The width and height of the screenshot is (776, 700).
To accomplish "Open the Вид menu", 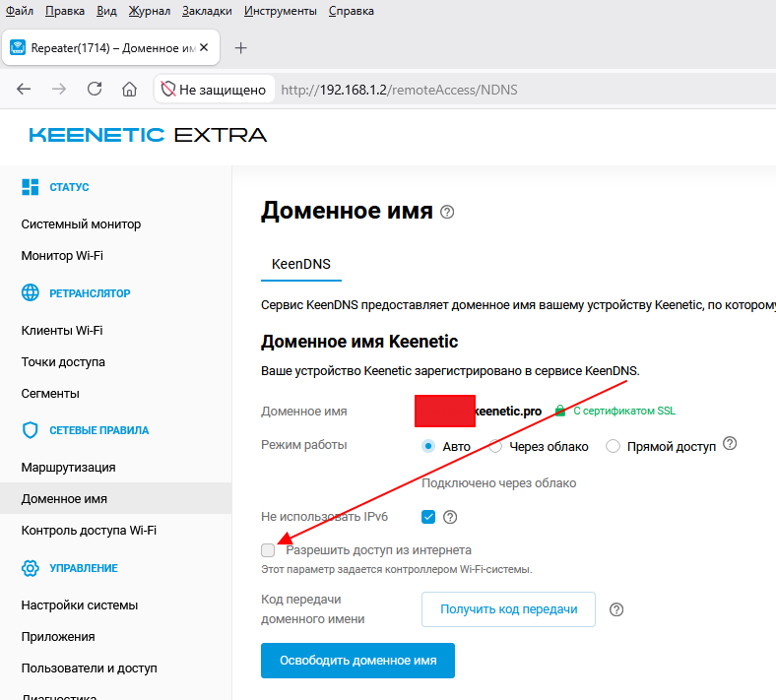I will pos(106,11).
